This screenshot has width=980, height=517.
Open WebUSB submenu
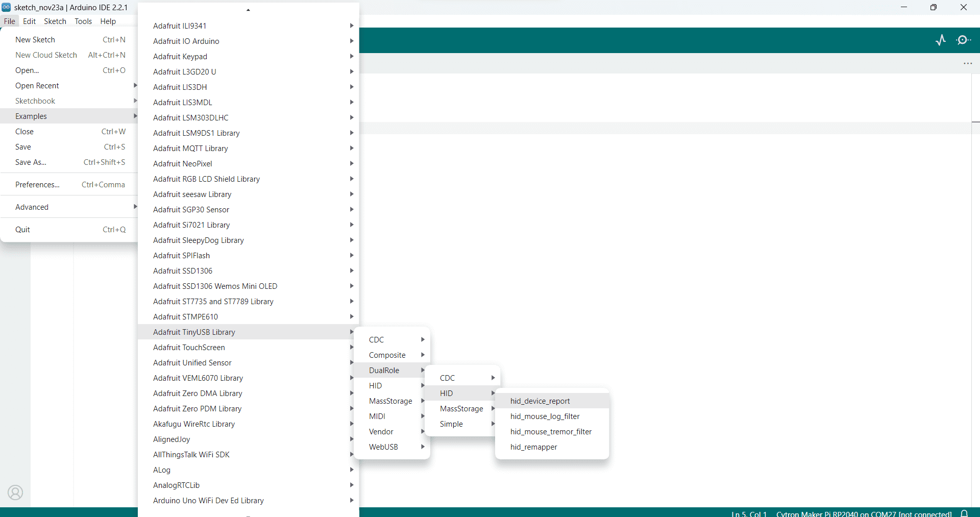coord(392,447)
